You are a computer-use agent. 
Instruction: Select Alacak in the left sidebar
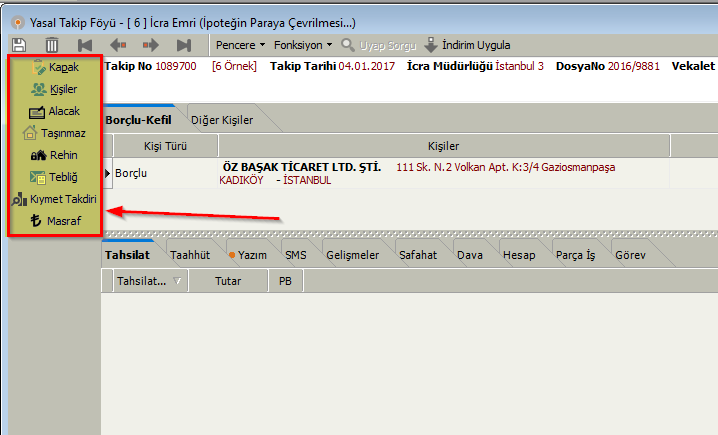pos(55,111)
